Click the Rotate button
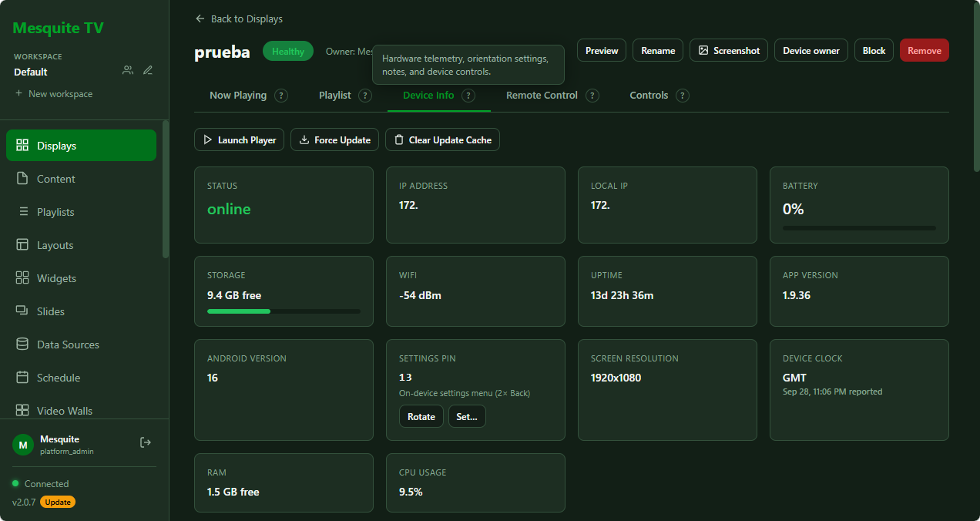The height and width of the screenshot is (521, 980). tap(421, 416)
